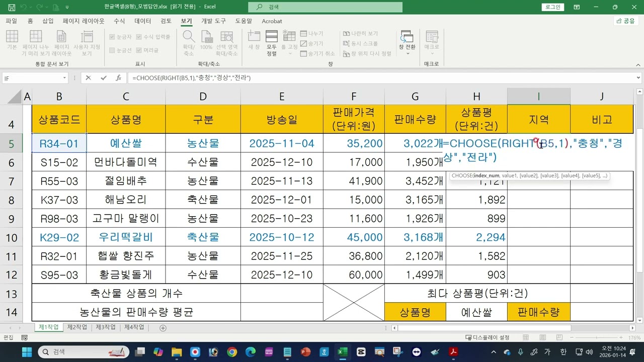The height and width of the screenshot is (362, 644).
Task: Add a new sheet with plus icon
Action: (x=163, y=328)
